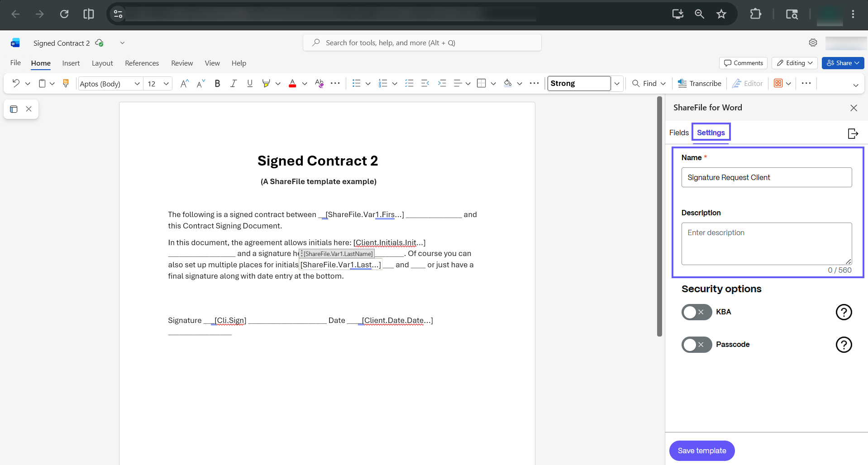Open the Share dropdown button
The image size is (868, 465).
click(843, 63)
